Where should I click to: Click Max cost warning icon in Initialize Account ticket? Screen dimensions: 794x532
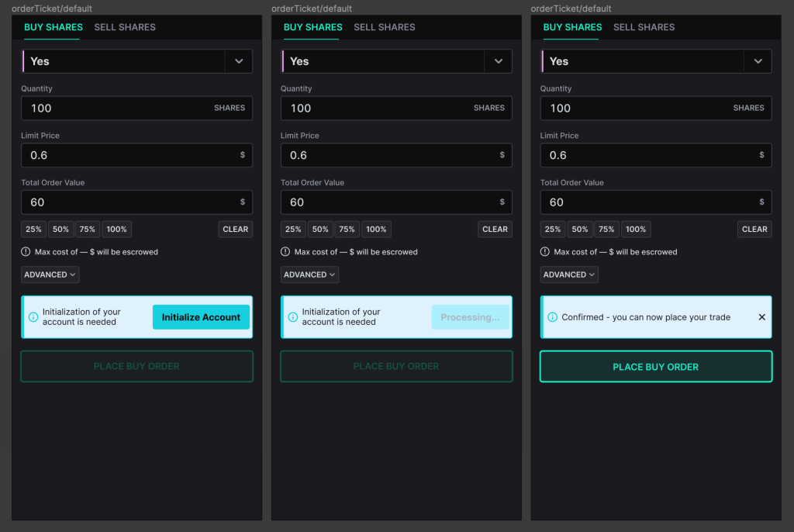[26, 252]
